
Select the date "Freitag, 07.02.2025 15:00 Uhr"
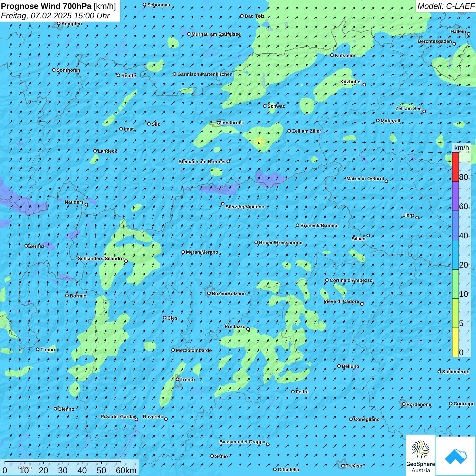click(55, 16)
